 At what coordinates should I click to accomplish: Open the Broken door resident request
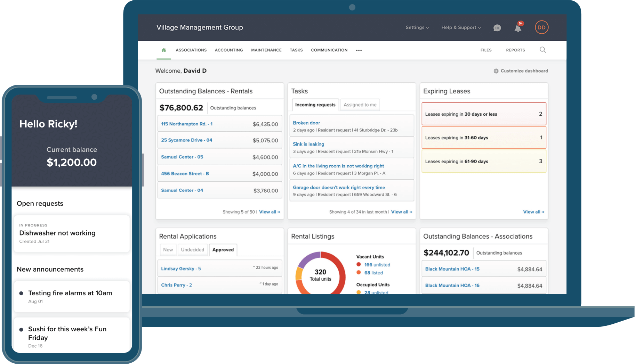[306, 123]
